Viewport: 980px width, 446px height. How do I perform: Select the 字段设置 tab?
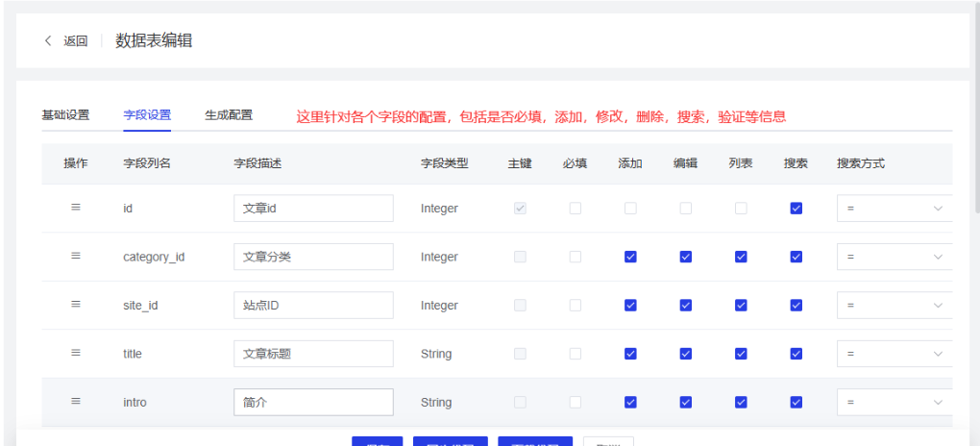[x=147, y=115]
